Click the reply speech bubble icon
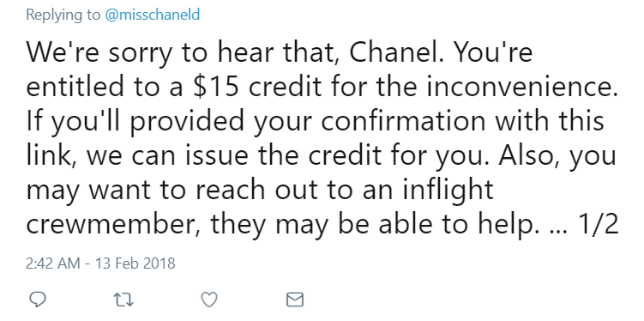Screen dimensions: 644x321 39,300
